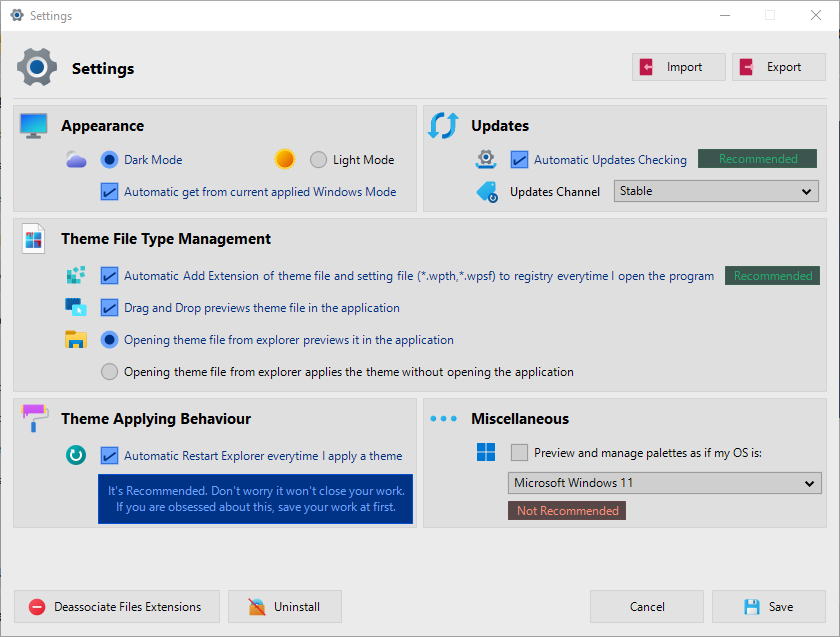Click the Not Recommended badge

(x=567, y=511)
